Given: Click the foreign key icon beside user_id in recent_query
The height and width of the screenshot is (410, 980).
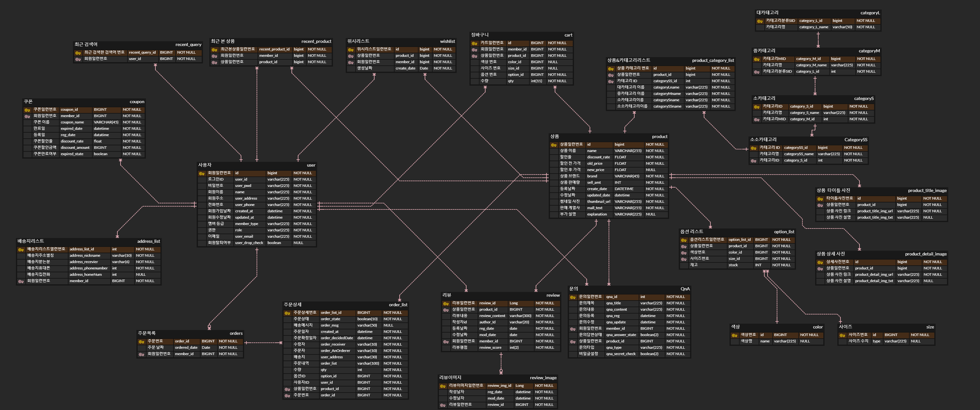Looking at the screenshot, I should click(x=78, y=59).
